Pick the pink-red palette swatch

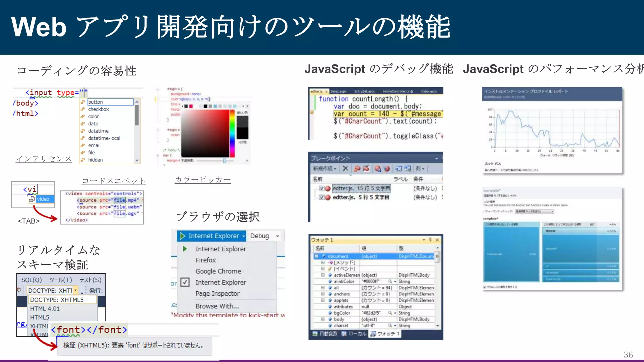[191, 106]
